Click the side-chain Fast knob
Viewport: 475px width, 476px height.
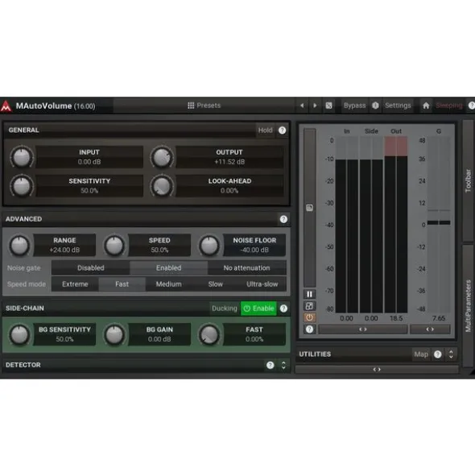209,334
